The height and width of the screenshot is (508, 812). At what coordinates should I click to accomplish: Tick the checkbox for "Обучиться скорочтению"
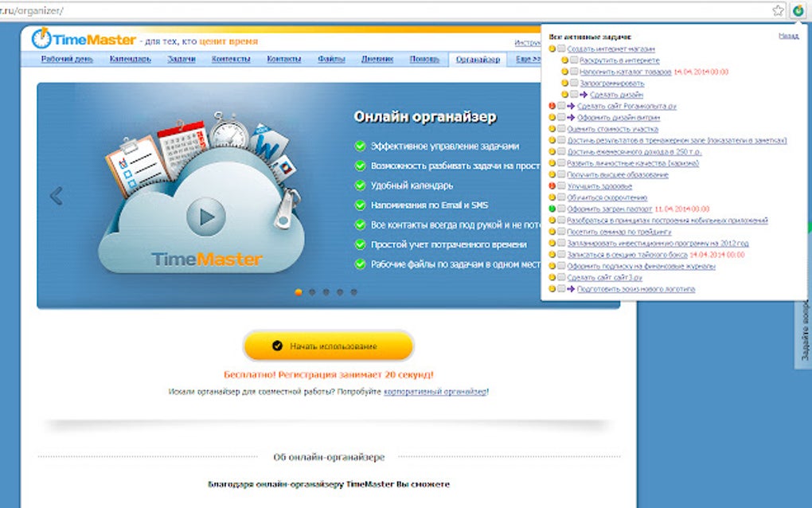tap(560, 196)
